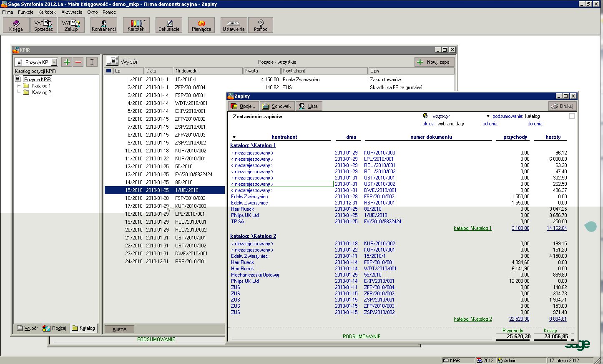The height and width of the screenshot is (364, 603).
Task: Click Katalog 1 folder icon
Action: [x=26, y=86]
